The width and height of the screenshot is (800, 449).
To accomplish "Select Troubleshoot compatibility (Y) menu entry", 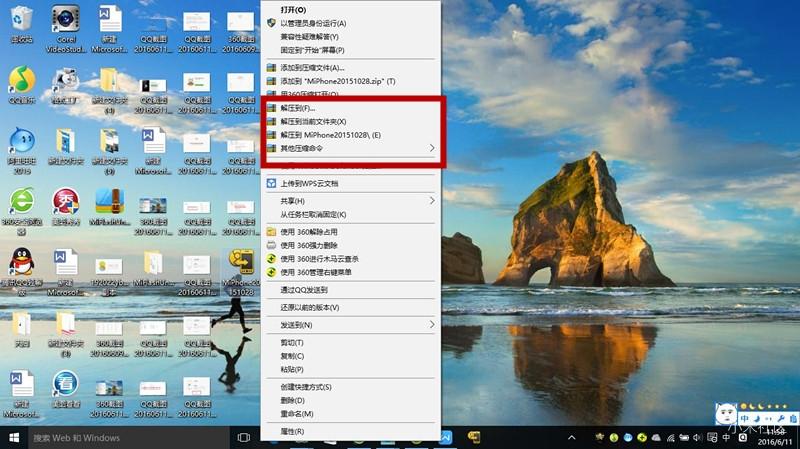I will point(350,36).
